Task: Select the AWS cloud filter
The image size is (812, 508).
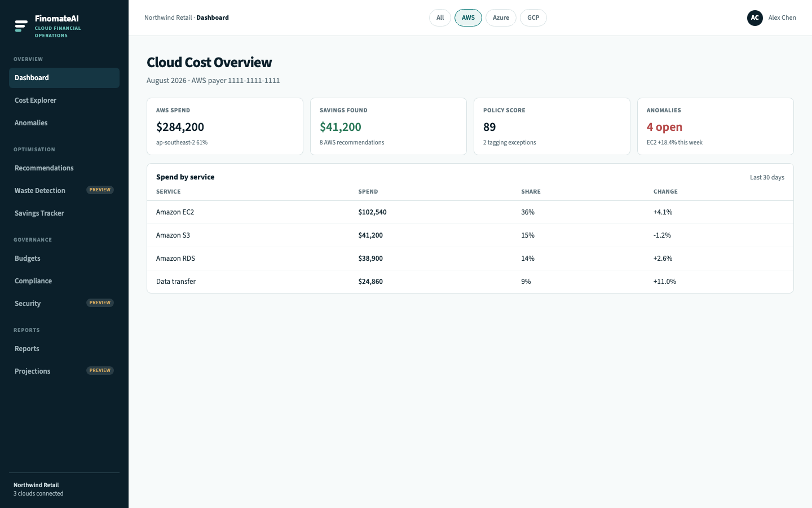Action: tap(468, 18)
